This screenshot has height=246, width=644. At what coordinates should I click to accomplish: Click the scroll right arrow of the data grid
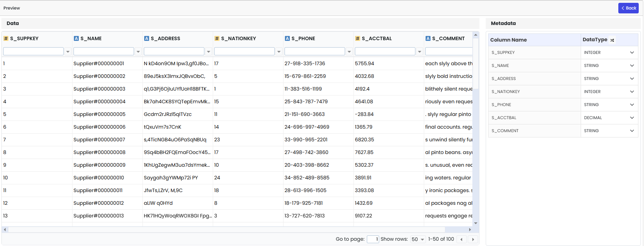(470, 229)
